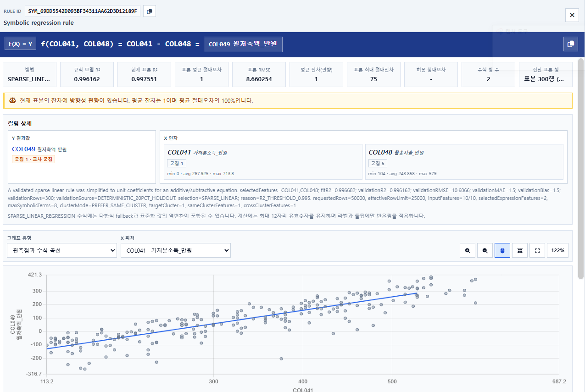Click the COL049 link under Y 결과값

point(24,149)
